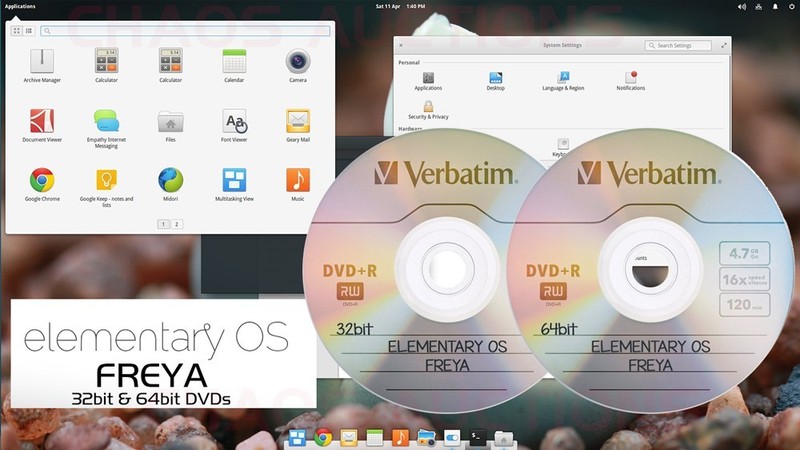This screenshot has width=800, height=450.
Task: Switch launcher to grid view
Action: pyautogui.click(x=17, y=31)
